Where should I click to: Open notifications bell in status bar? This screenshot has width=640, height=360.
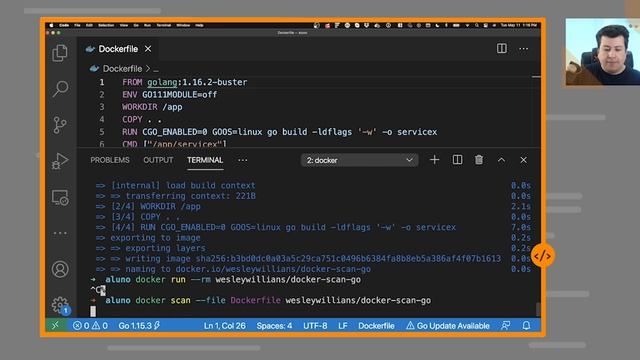click(x=527, y=325)
